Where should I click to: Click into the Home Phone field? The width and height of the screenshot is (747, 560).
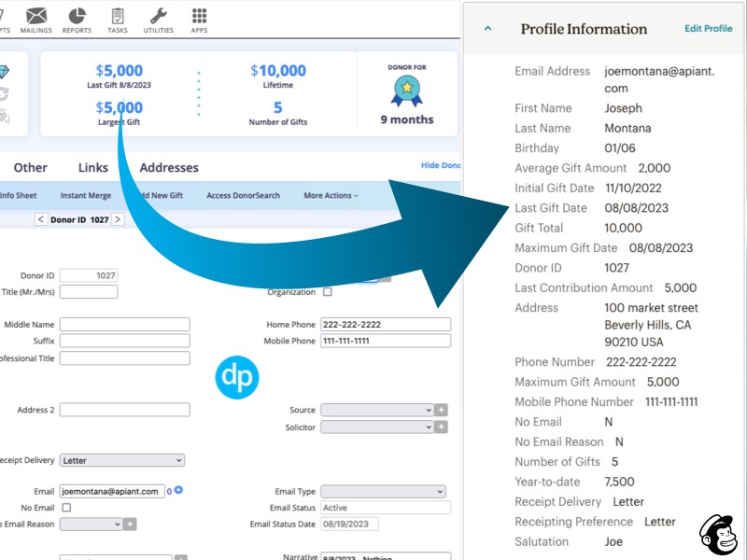tap(385, 325)
